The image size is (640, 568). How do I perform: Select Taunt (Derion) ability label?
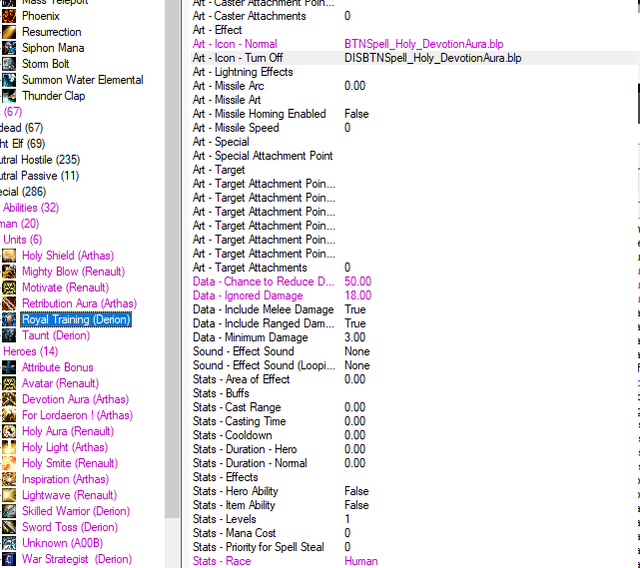(x=56, y=335)
